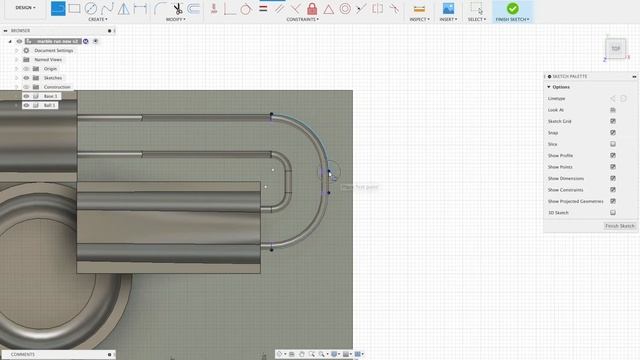Screen dimensions: 640x360
Task: Select the Spline sketch tool
Action: tap(107, 9)
